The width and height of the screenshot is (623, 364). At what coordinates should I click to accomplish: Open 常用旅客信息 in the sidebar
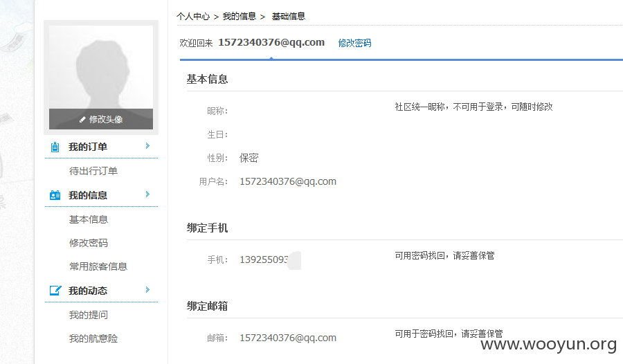[x=98, y=266]
